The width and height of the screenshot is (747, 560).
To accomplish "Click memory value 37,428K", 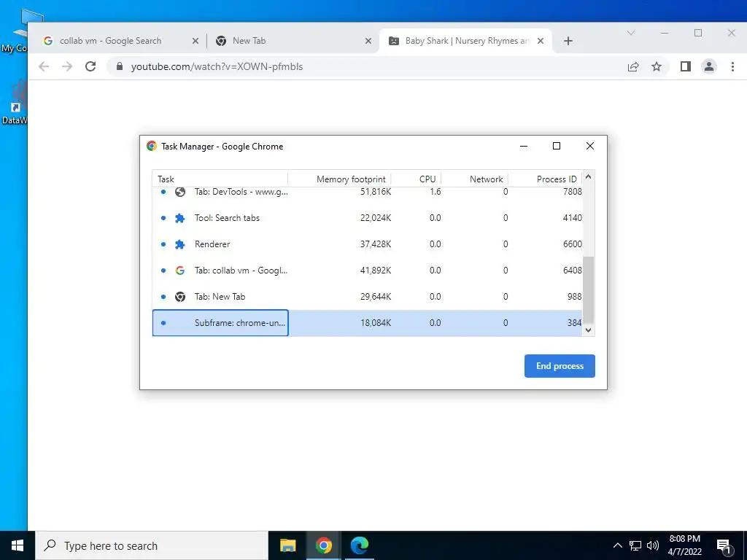I will (376, 244).
